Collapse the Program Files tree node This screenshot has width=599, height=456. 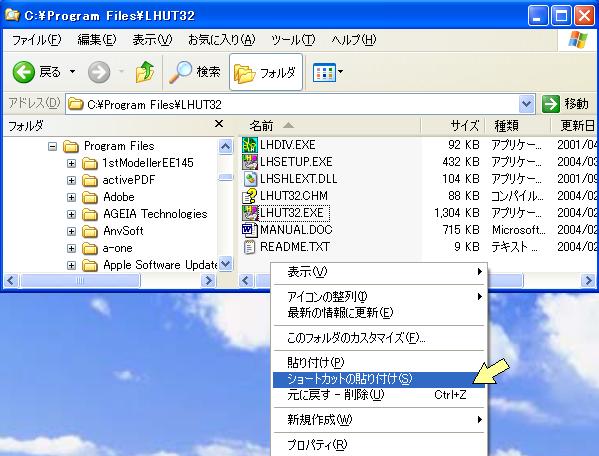[53, 146]
